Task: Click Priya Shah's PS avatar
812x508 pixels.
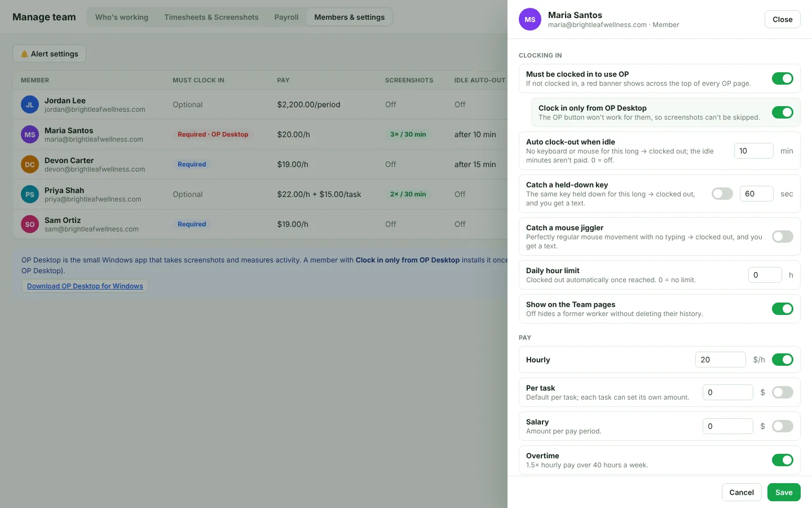Action: (30, 194)
